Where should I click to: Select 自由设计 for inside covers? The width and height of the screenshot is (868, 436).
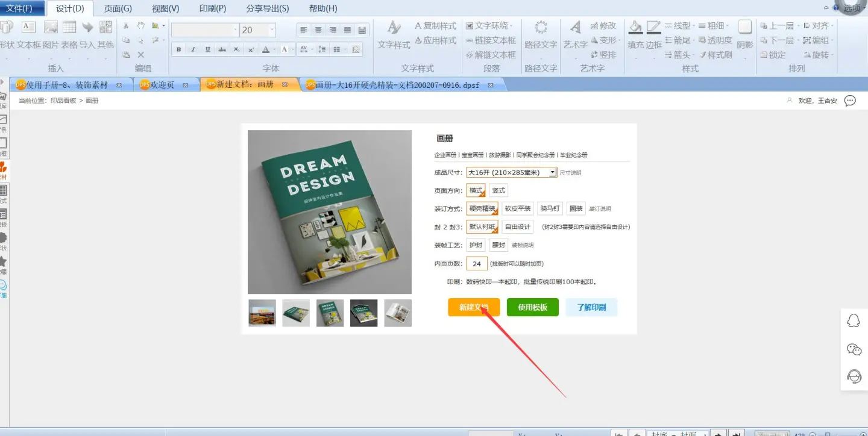[x=518, y=227]
